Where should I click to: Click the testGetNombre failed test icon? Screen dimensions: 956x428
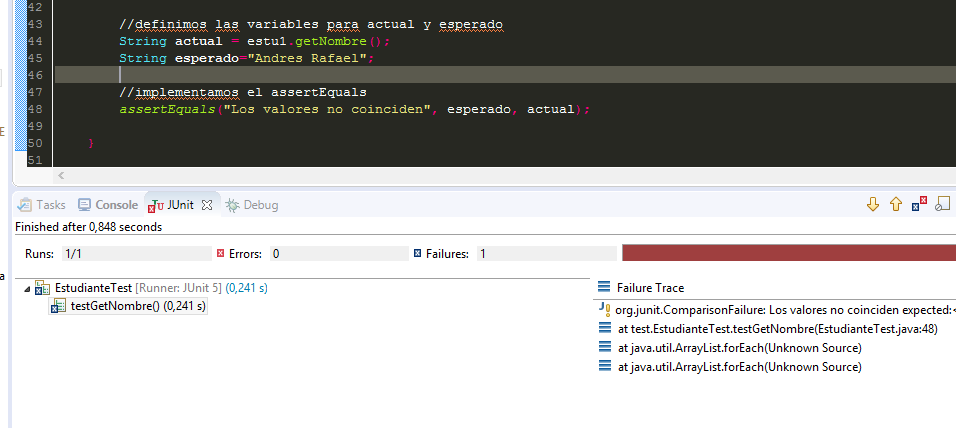click(58, 307)
